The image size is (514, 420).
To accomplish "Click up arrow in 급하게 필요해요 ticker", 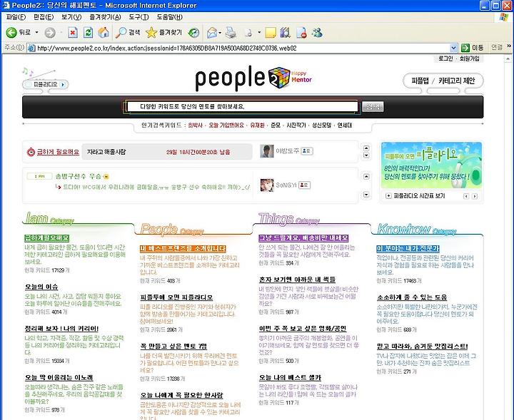I will click(366, 148).
